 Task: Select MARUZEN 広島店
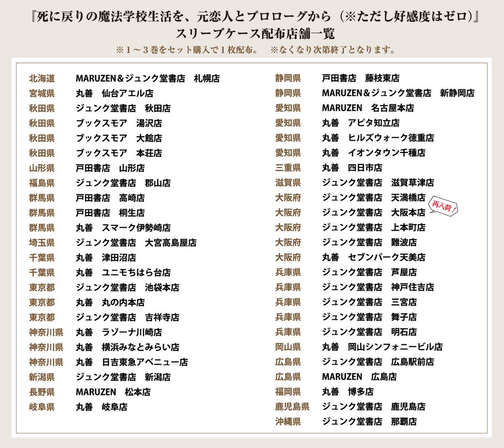(360, 377)
